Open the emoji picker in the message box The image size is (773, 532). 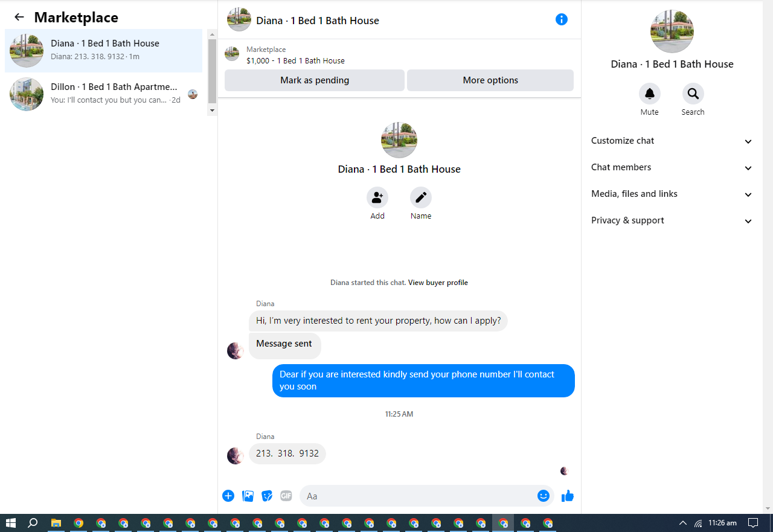click(544, 496)
